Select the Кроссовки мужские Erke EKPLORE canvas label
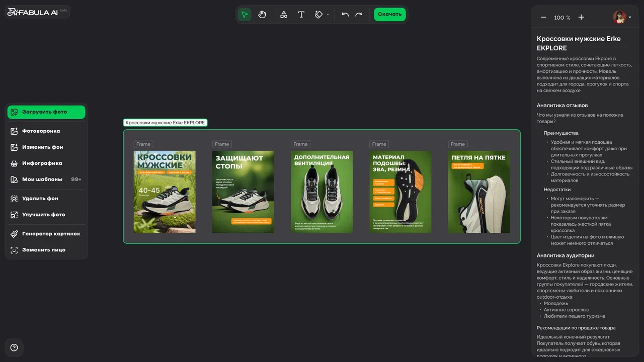The image size is (644, 362). pyautogui.click(x=165, y=123)
